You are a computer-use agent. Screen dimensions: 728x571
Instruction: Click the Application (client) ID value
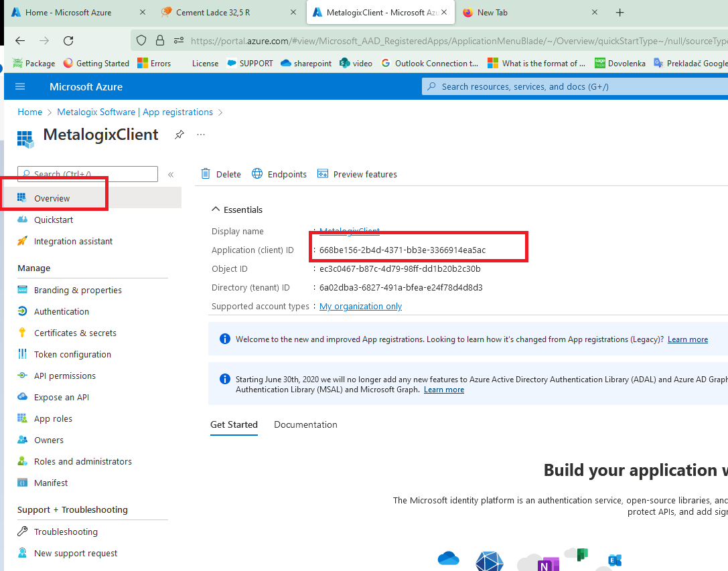click(403, 250)
